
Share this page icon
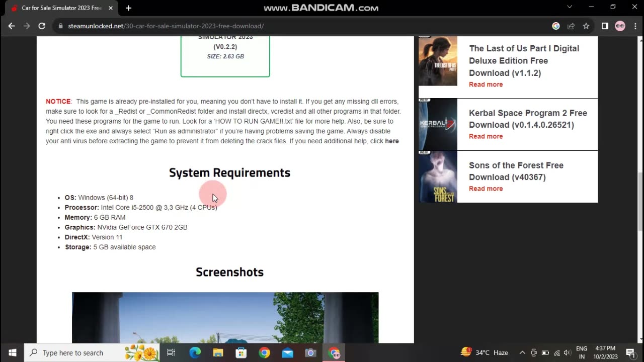point(571,26)
